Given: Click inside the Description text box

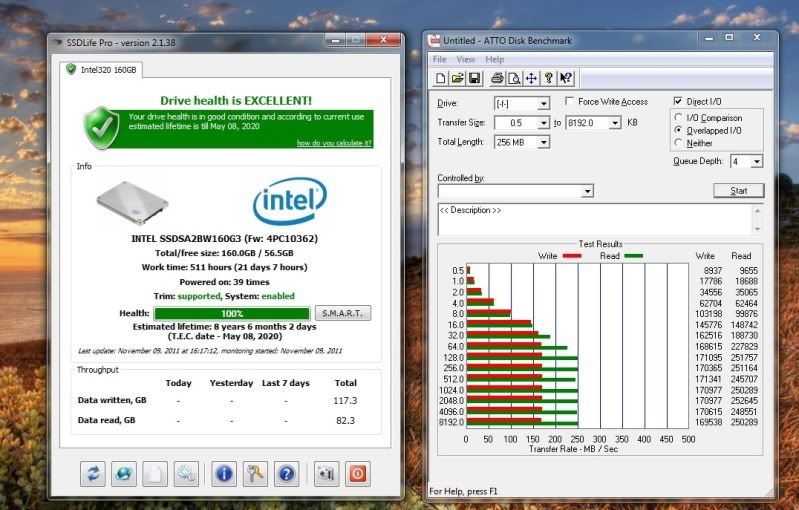Looking at the screenshot, I should pos(600,220).
